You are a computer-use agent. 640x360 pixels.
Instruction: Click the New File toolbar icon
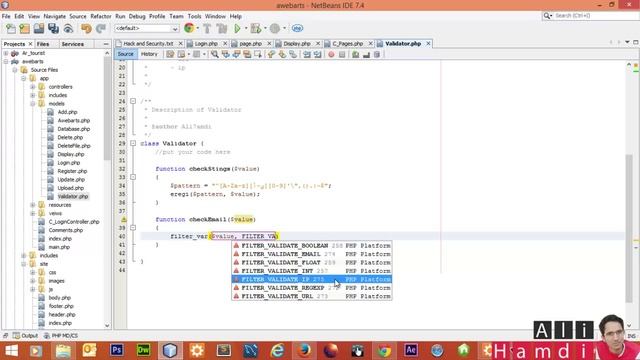click(x=11, y=29)
